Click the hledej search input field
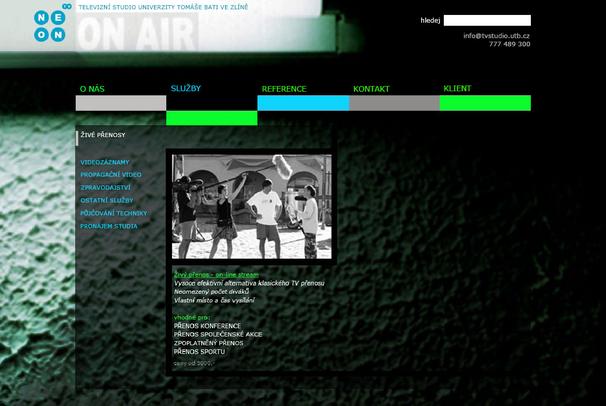Viewport: 606px width, 406px height. click(486, 20)
